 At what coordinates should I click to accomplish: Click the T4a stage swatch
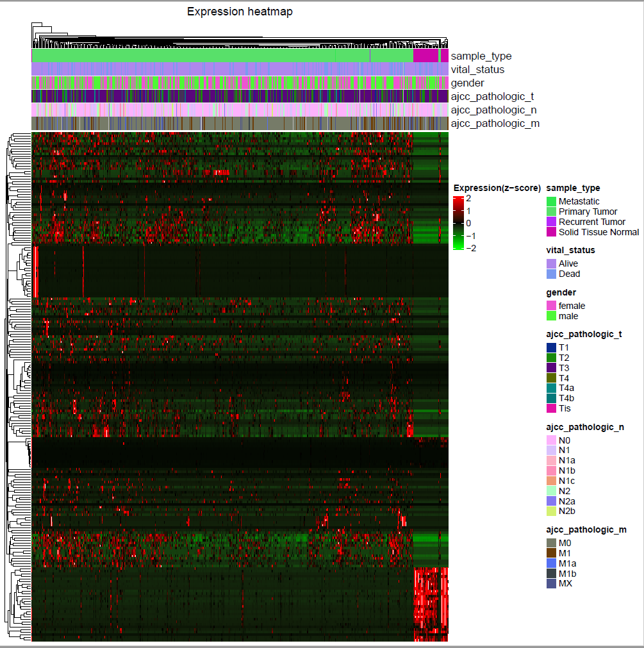coord(551,388)
